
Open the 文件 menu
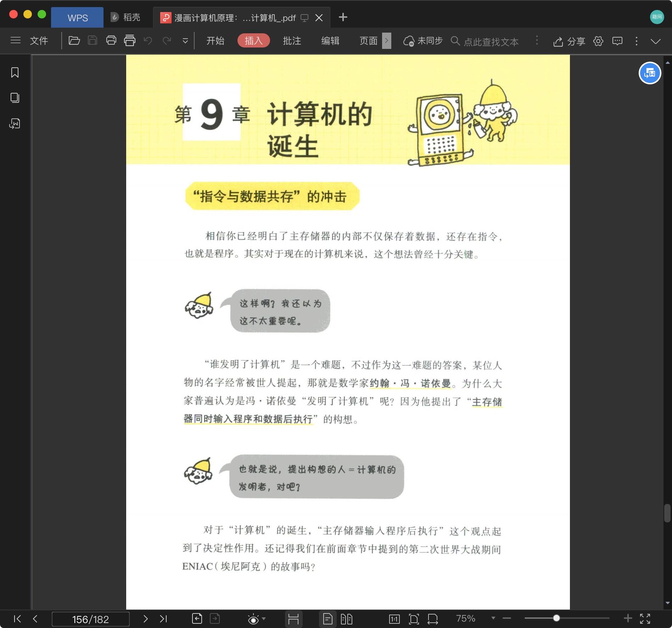pyautogui.click(x=39, y=40)
